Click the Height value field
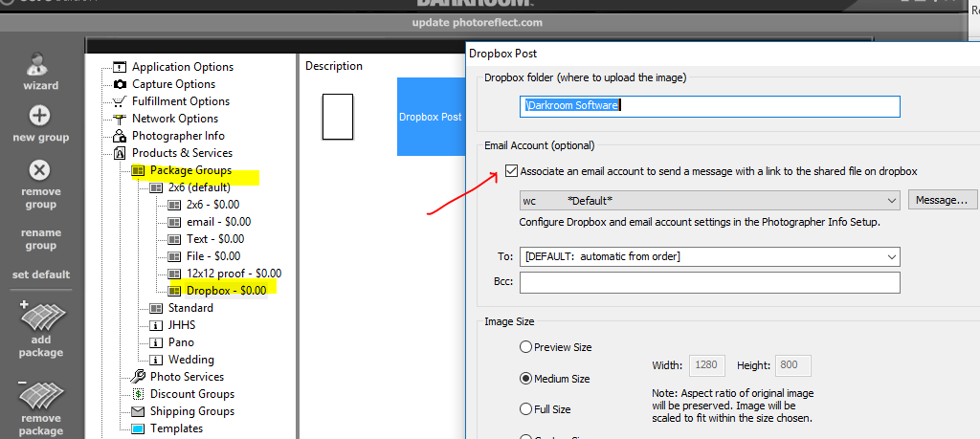Screen dimensions: 980x439 [x=793, y=365]
